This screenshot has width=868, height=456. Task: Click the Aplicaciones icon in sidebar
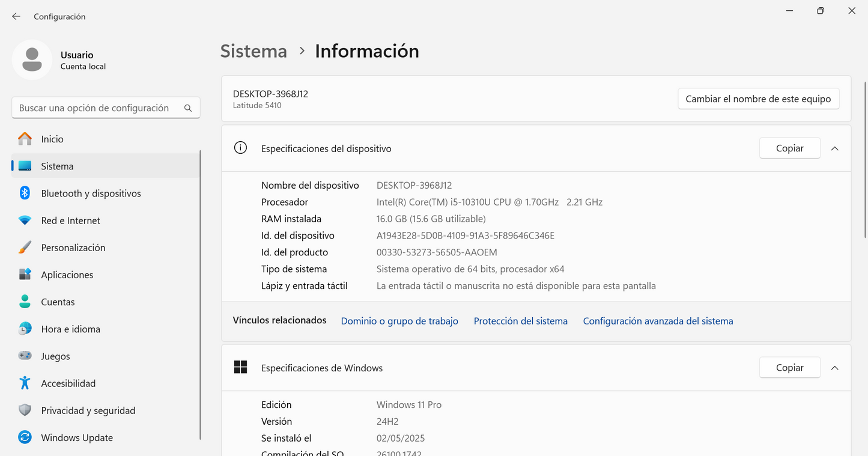(x=25, y=275)
